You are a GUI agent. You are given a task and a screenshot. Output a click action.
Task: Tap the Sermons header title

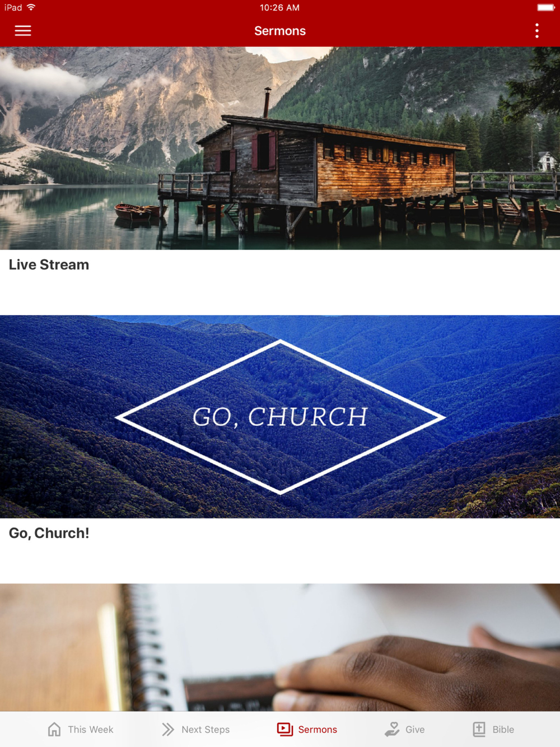[x=280, y=31]
